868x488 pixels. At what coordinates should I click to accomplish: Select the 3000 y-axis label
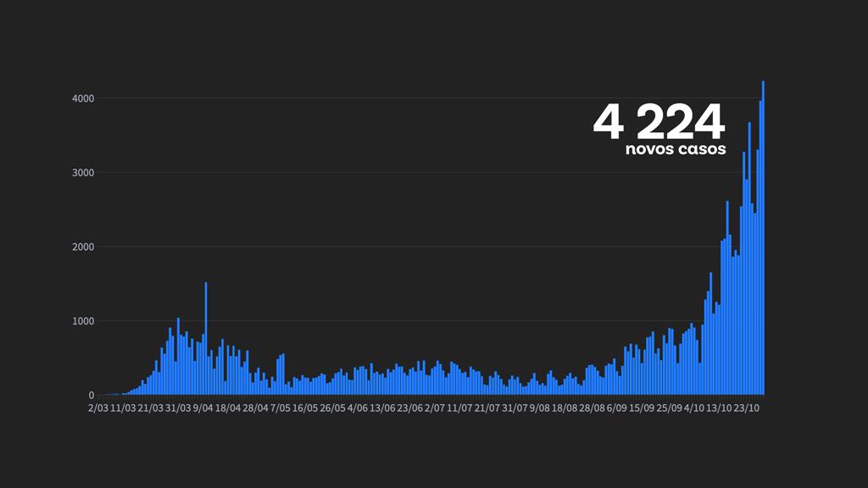[82, 173]
